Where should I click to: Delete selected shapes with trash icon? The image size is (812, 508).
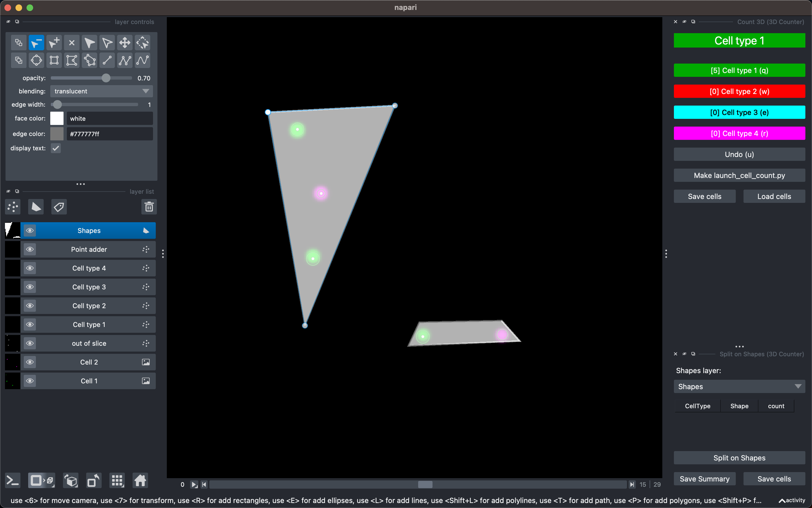tap(149, 207)
